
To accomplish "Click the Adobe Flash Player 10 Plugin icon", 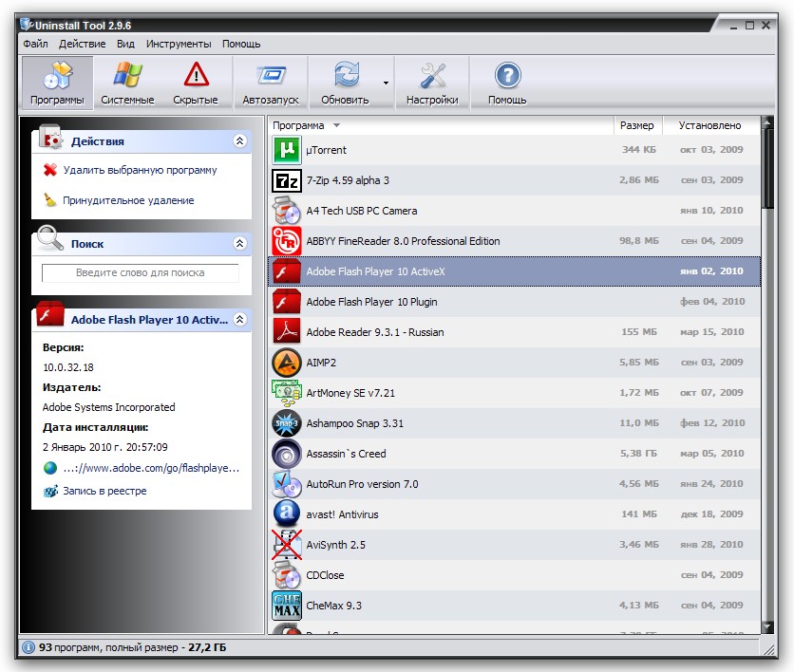I will [287, 302].
